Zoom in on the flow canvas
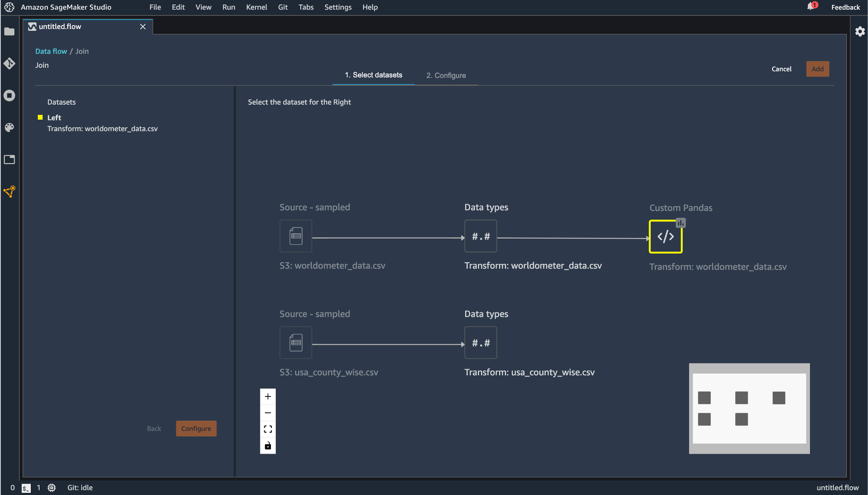Viewport: 868px width, 495px height. 268,396
